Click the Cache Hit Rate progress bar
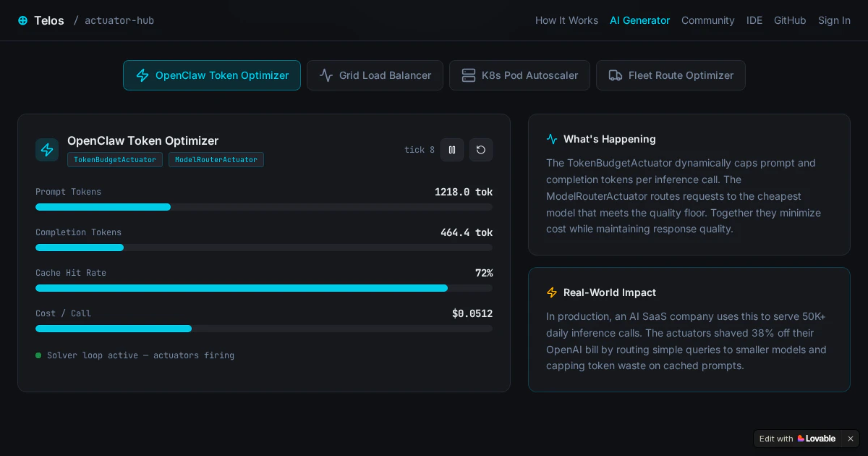 coord(264,288)
